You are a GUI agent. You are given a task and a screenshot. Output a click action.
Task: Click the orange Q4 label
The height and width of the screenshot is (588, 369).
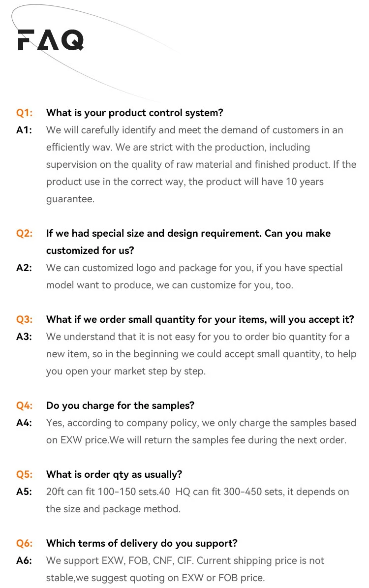25,406
